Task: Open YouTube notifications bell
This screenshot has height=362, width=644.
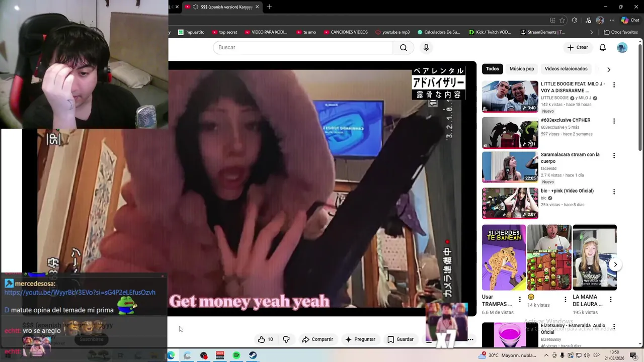Action: (602, 47)
